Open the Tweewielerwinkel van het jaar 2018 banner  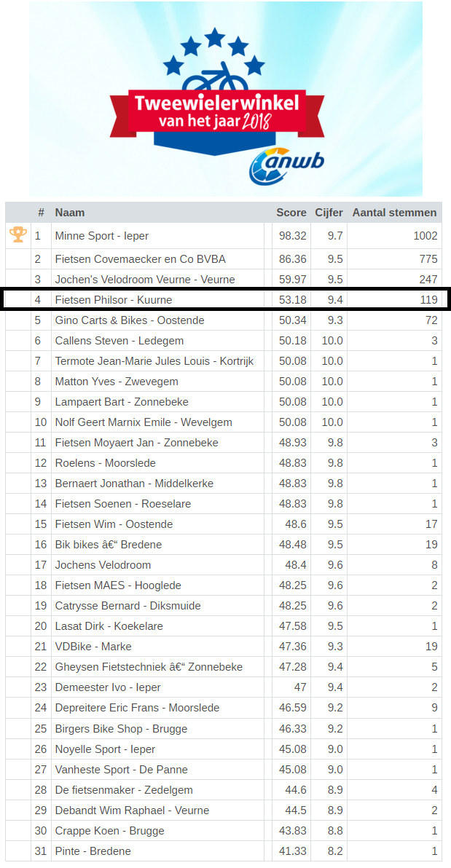(226, 98)
